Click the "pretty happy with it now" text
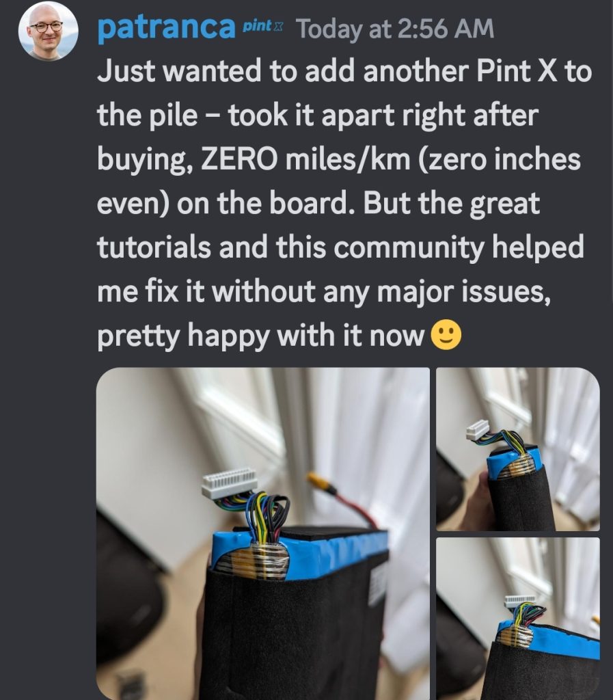The width and height of the screenshot is (613, 700). 260,336
